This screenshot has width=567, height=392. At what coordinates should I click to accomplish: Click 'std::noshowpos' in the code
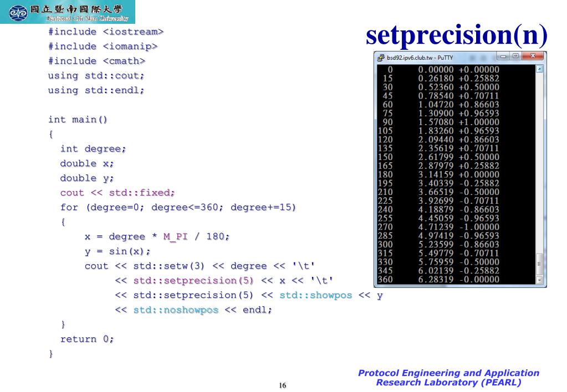point(176,310)
